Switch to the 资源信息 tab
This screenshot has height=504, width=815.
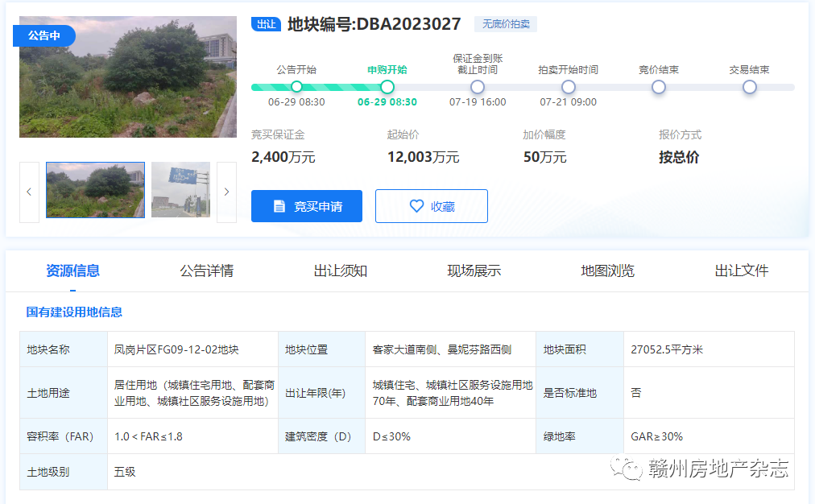(x=72, y=271)
